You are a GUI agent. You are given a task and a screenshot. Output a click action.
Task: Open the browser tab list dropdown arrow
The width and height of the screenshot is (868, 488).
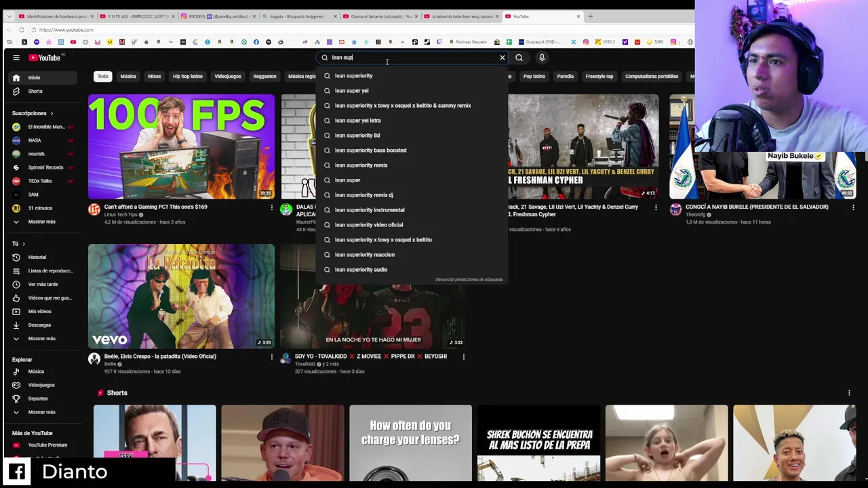tap(9, 16)
